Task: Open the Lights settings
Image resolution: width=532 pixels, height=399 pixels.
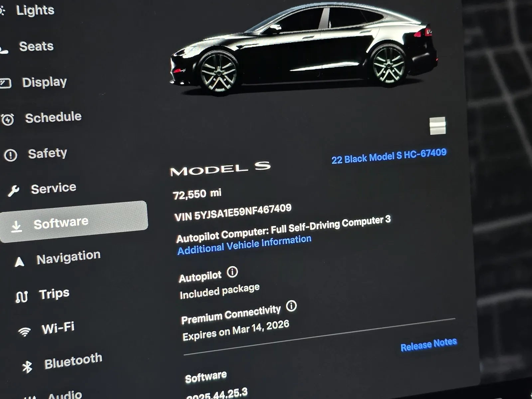Action: [x=35, y=10]
